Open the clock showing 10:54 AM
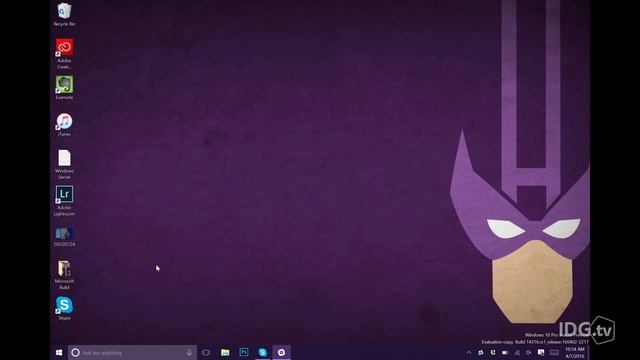 point(575,353)
